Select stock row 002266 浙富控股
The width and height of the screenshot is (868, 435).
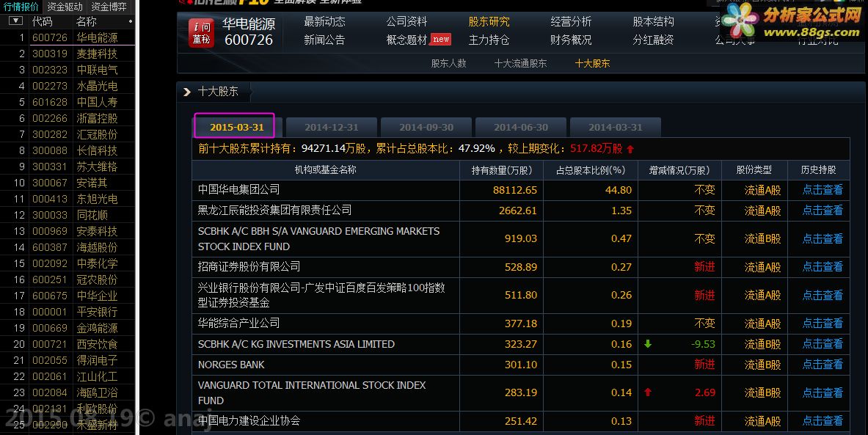[68, 118]
